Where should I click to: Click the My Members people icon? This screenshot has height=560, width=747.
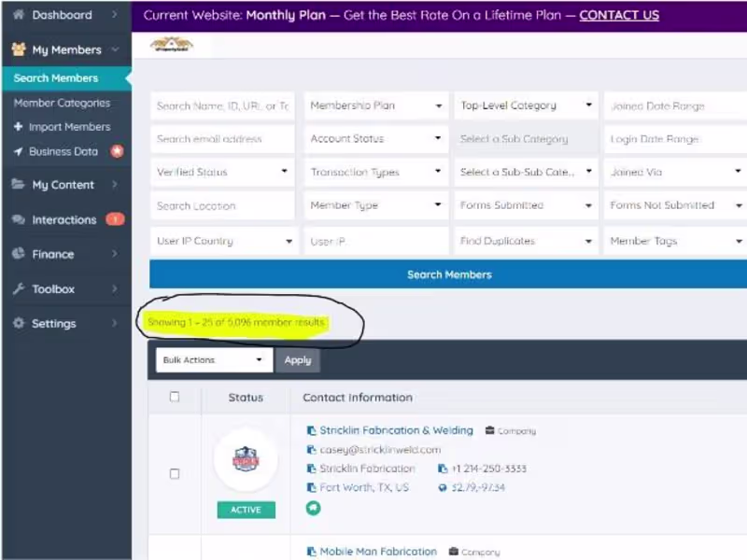[x=19, y=49]
